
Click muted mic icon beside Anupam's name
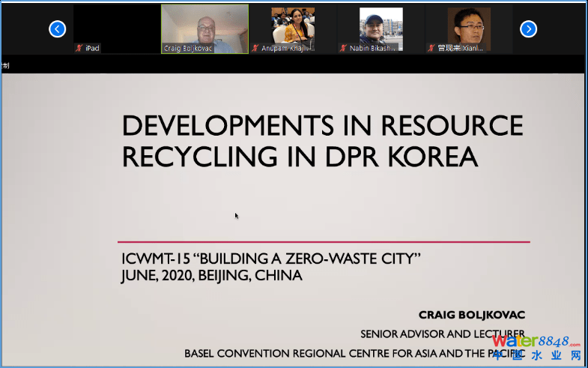pyautogui.click(x=255, y=48)
